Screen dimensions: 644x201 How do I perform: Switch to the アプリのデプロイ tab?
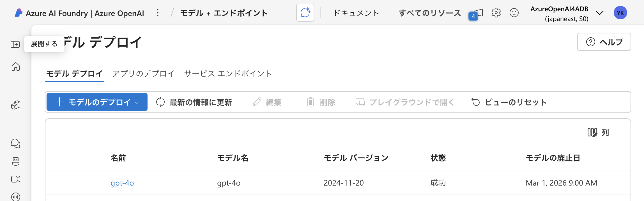click(143, 74)
